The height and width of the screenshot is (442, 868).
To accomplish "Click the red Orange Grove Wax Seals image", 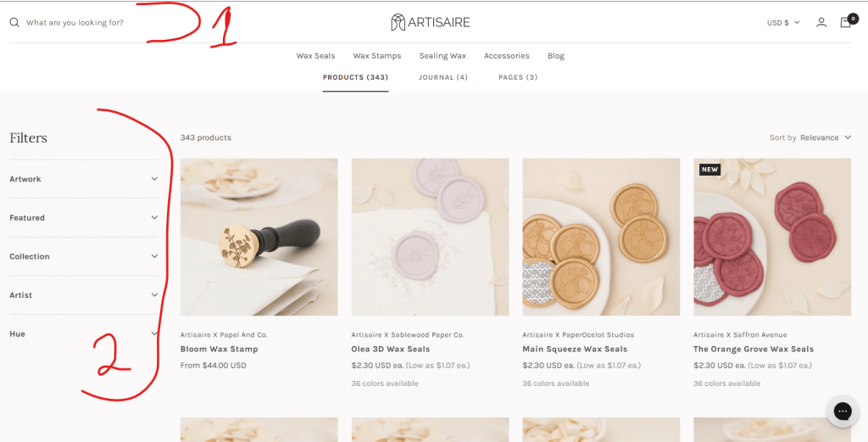I will pos(772,237).
